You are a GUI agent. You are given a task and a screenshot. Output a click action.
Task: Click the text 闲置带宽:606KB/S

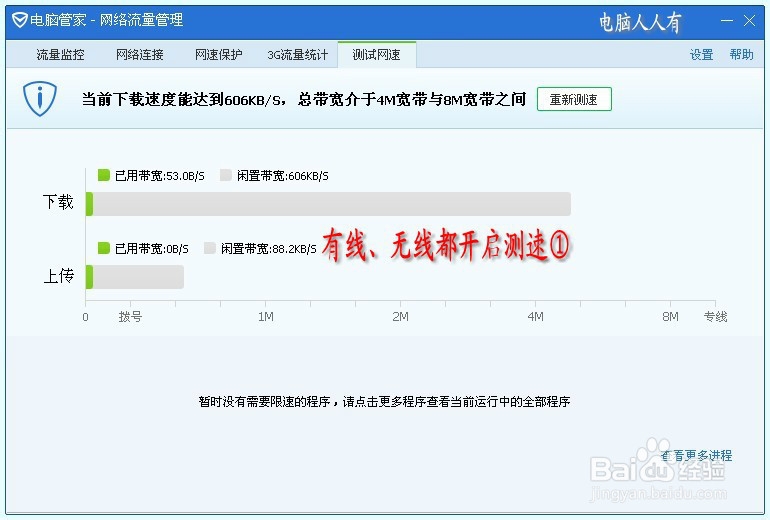[283, 176]
